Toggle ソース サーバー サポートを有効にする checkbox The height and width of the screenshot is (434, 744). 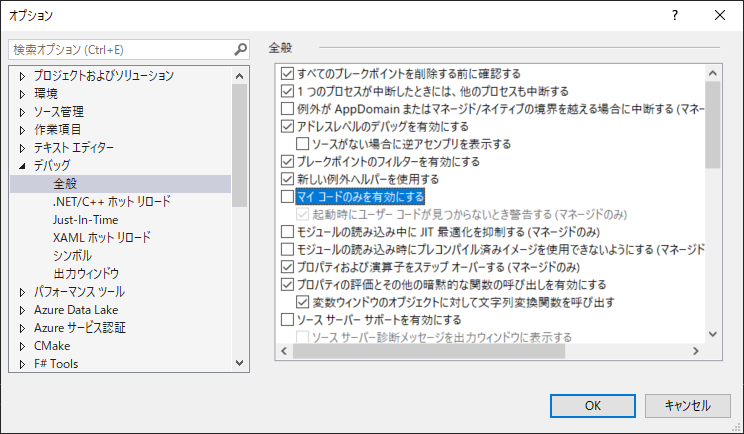[288, 320]
